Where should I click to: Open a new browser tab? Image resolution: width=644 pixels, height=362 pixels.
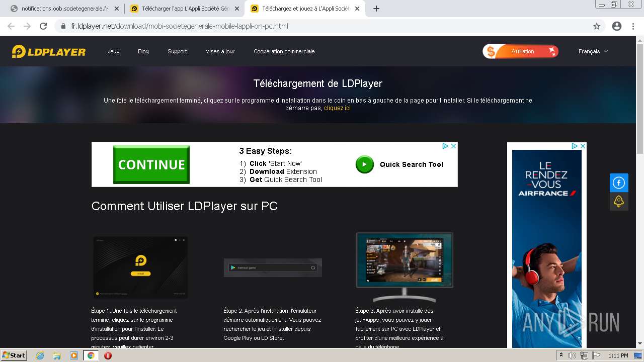(376, 9)
